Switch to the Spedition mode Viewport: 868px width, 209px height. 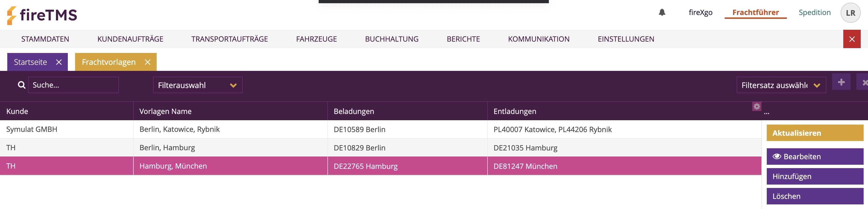tap(814, 12)
